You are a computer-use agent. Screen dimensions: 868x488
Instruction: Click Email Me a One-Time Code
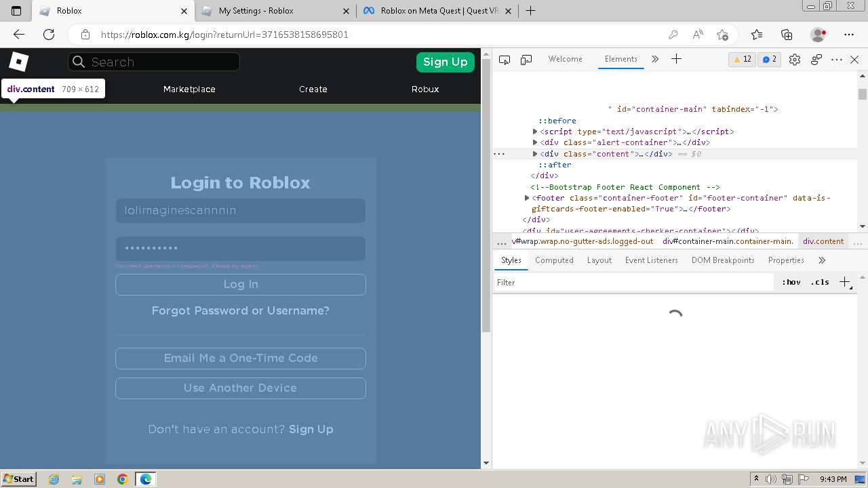(x=241, y=358)
